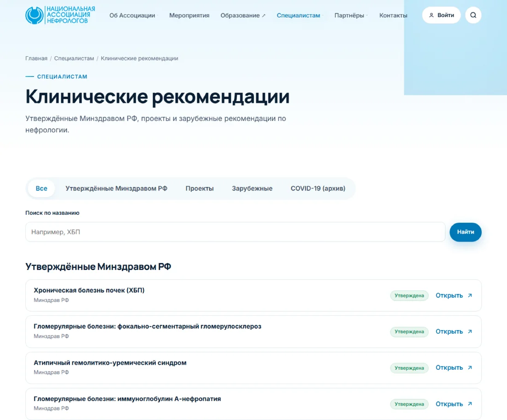This screenshot has width=507, height=420.
Task: Click the Найти search button
Action: click(x=466, y=232)
